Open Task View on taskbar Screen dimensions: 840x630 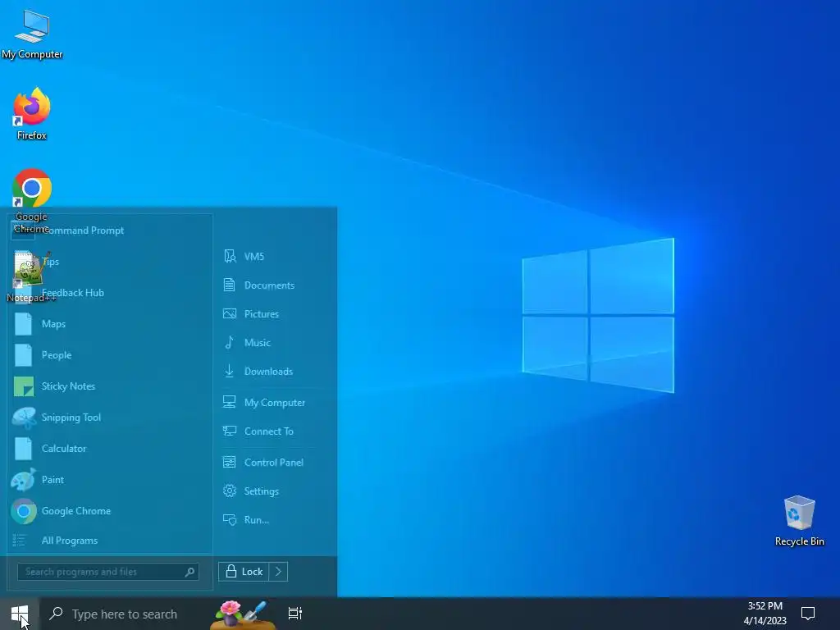click(x=295, y=614)
